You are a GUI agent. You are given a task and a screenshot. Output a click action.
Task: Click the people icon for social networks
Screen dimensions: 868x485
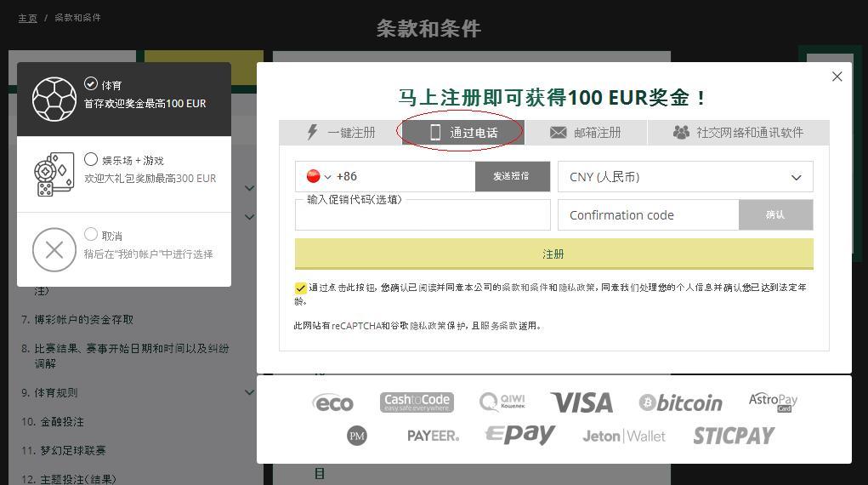(681, 132)
